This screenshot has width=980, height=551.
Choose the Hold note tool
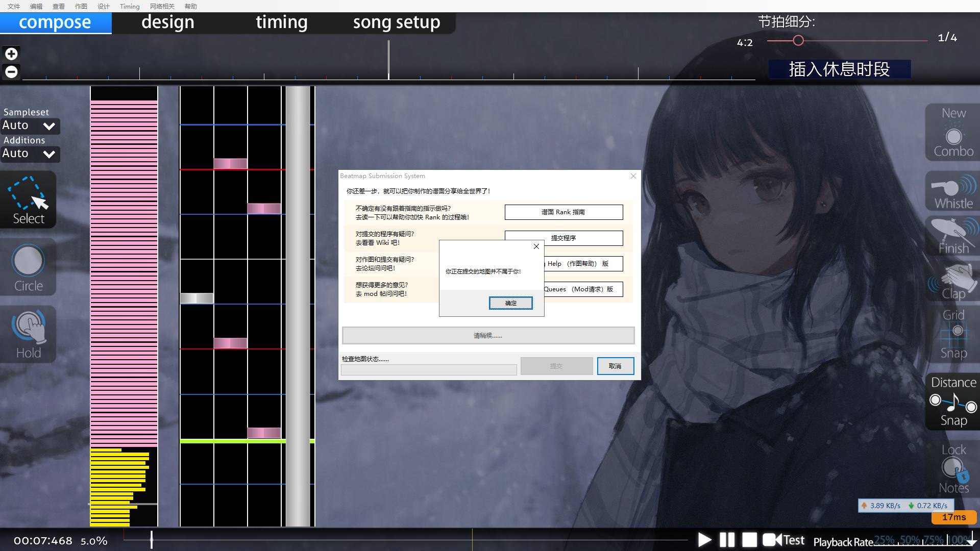(x=28, y=335)
